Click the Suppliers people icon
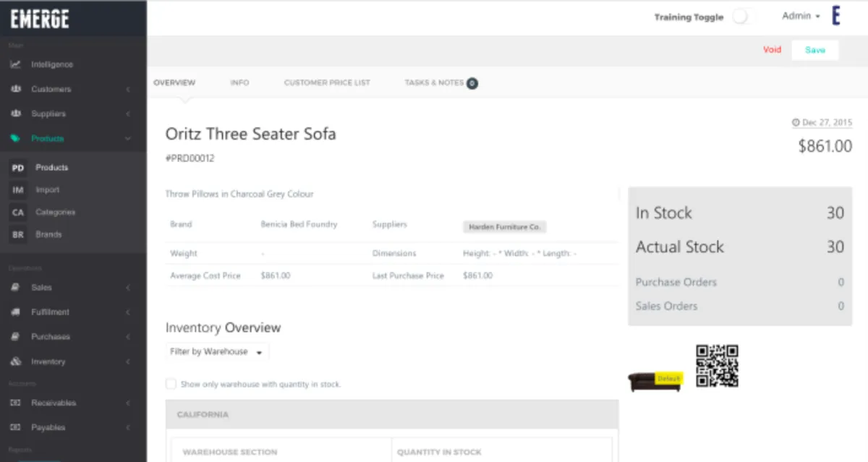The image size is (868, 462). pyautogui.click(x=15, y=114)
